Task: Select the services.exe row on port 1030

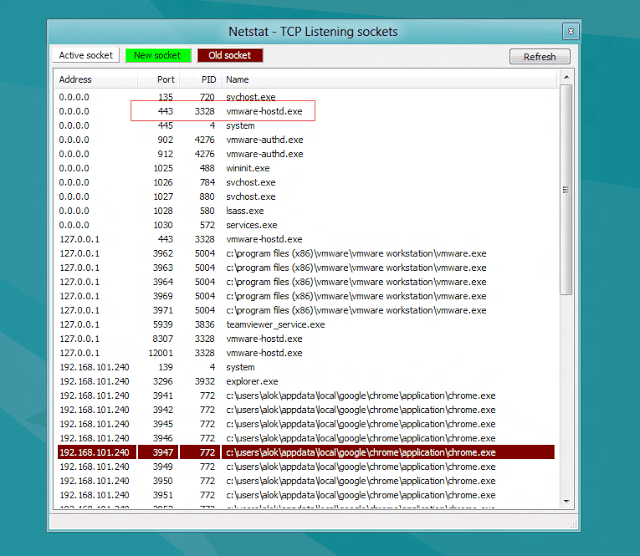Action: click(x=250, y=226)
